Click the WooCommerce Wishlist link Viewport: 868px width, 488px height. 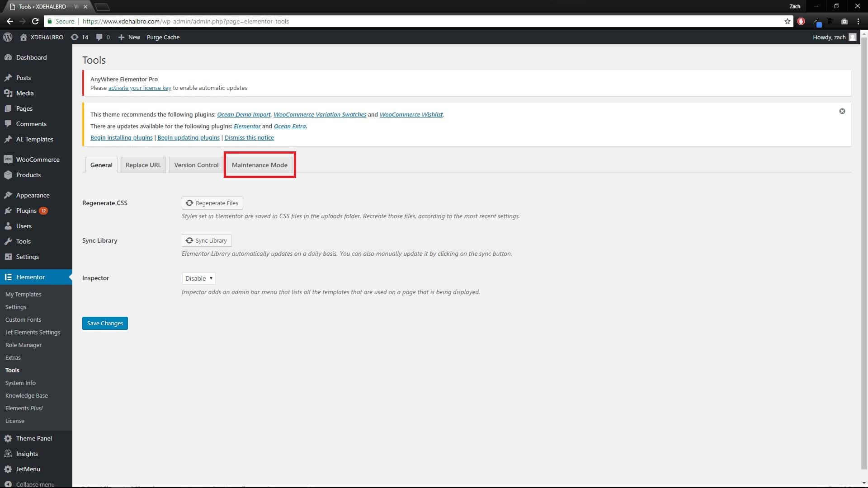click(x=411, y=115)
